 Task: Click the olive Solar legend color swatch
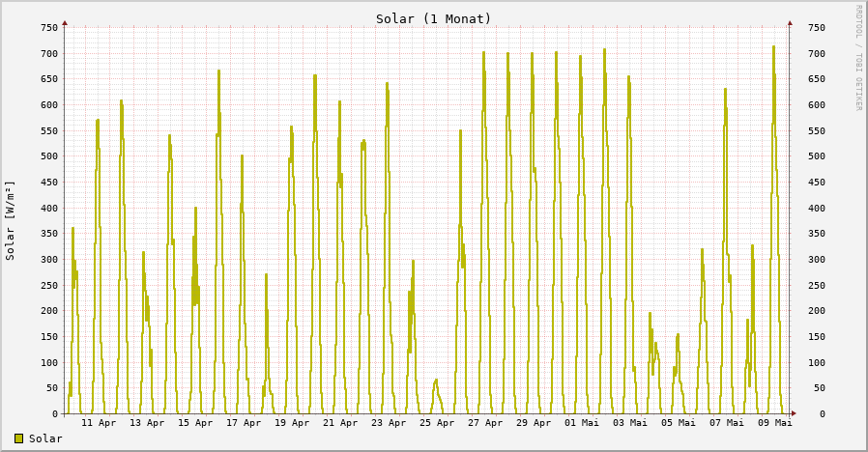pos(18,438)
